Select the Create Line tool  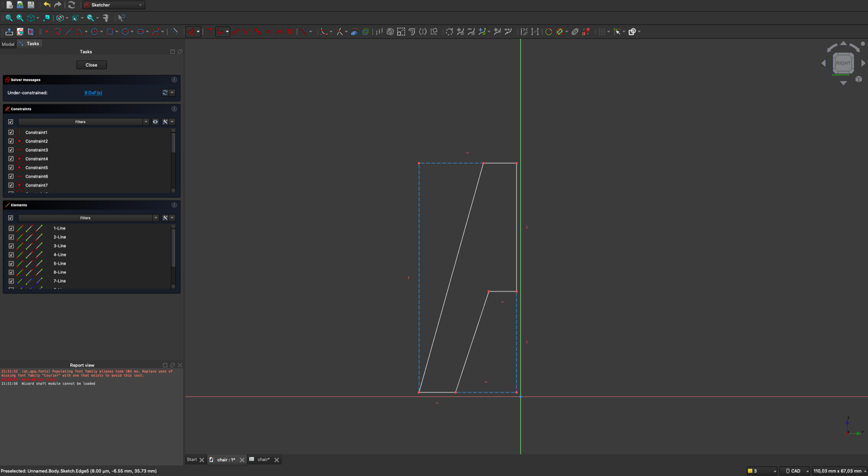coord(68,31)
